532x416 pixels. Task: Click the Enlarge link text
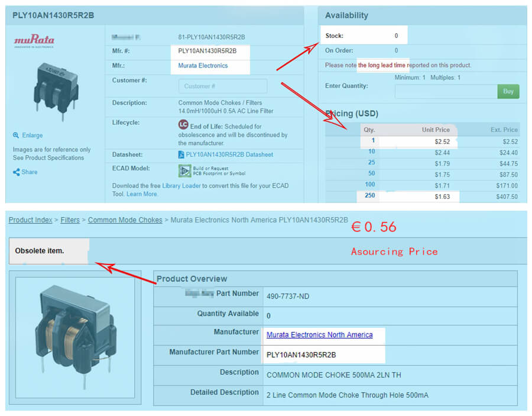(33, 135)
